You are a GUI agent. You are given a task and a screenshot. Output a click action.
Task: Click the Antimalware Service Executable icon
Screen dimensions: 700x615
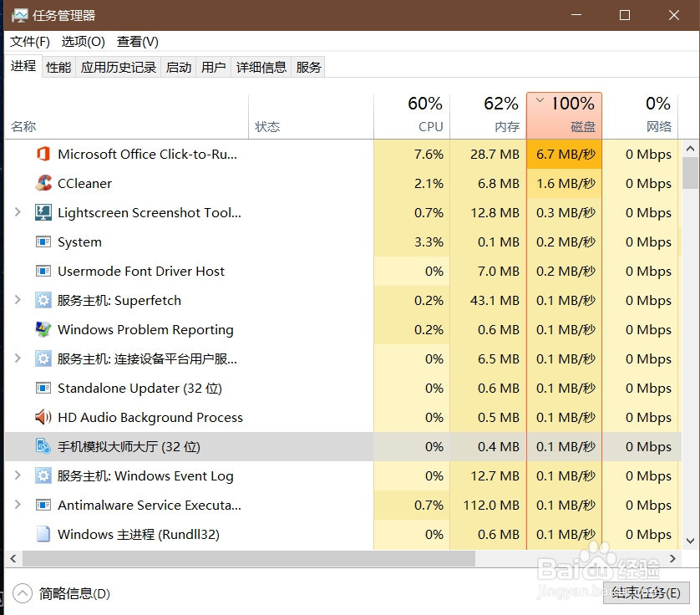point(43,506)
